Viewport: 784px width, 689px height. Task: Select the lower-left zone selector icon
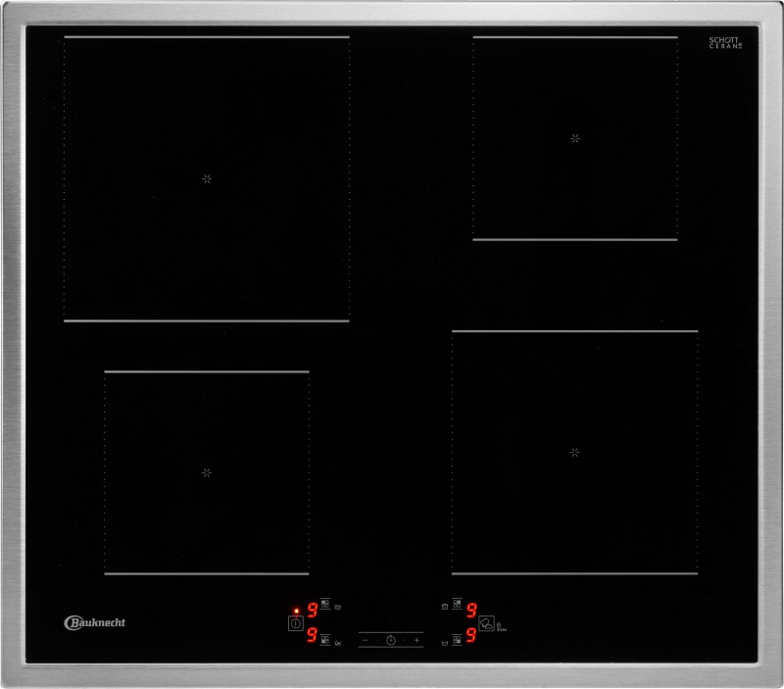[x=325, y=639]
